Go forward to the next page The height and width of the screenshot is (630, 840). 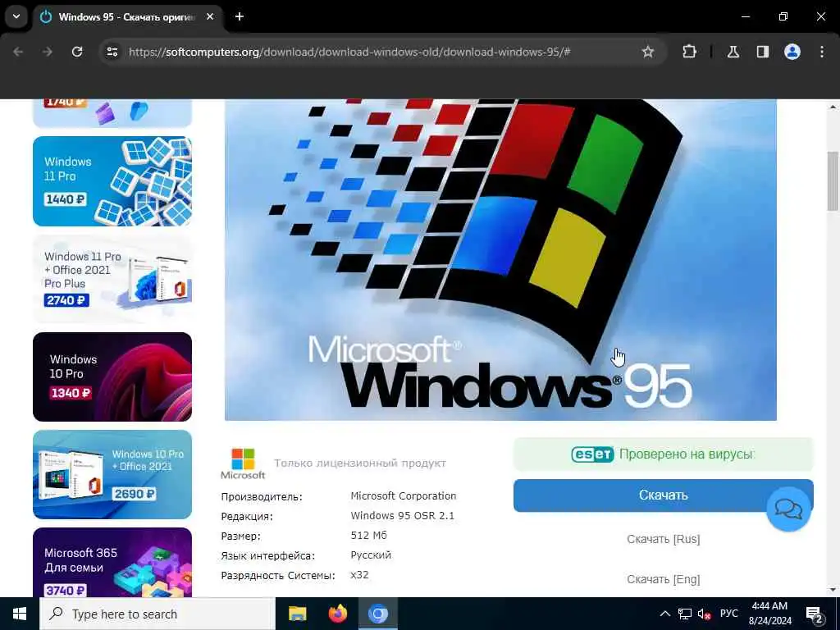point(48,52)
